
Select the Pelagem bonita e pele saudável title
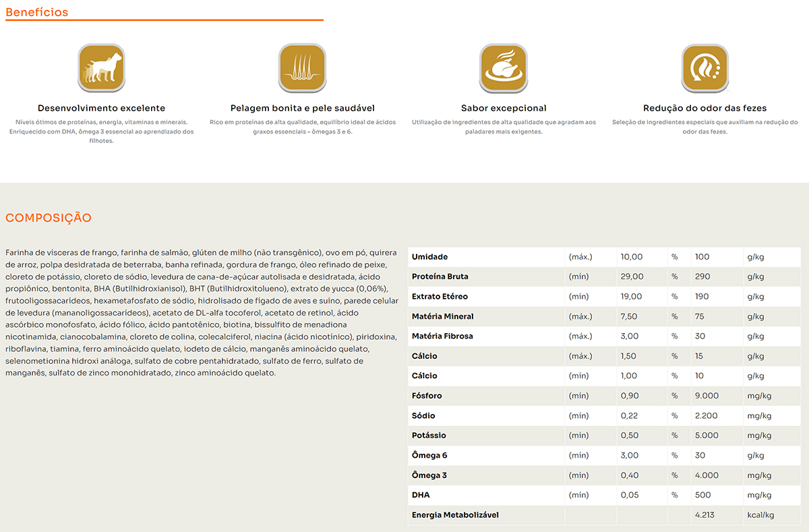coord(302,108)
